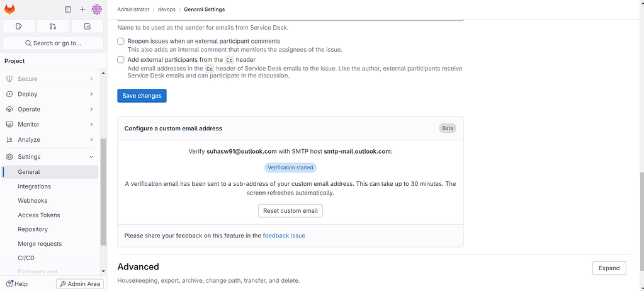This screenshot has width=644, height=291.
Task: Click the Save changes button
Action: [142, 96]
